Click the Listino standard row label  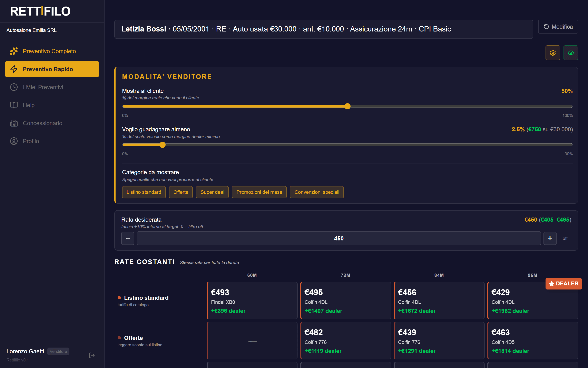pyautogui.click(x=146, y=298)
